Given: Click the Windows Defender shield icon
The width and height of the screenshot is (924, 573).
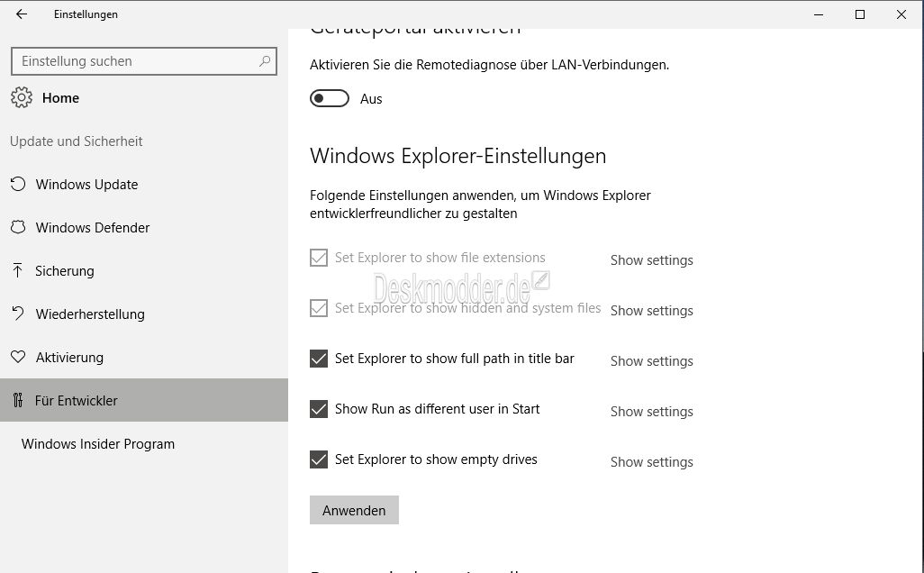Looking at the screenshot, I should point(18,227).
